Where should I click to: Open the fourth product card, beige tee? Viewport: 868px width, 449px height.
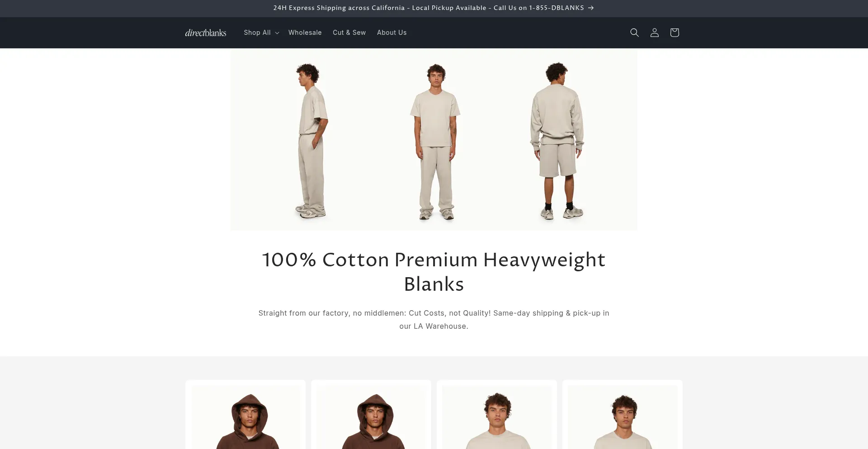pos(623,415)
